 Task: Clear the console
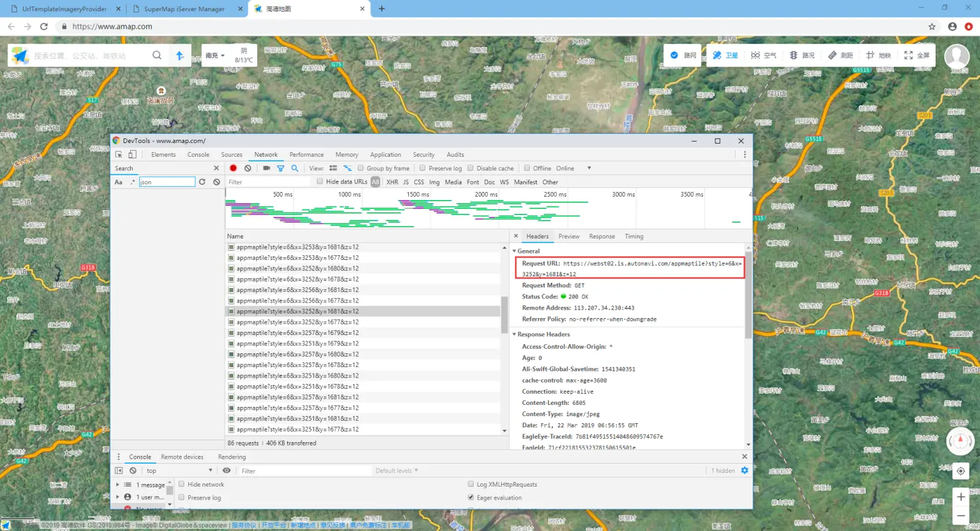[133, 470]
